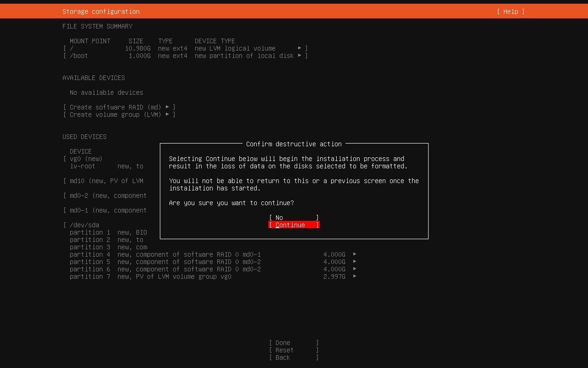Go Back to the previous screen
This screenshot has height=368, width=588.
(x=294, y=357)
